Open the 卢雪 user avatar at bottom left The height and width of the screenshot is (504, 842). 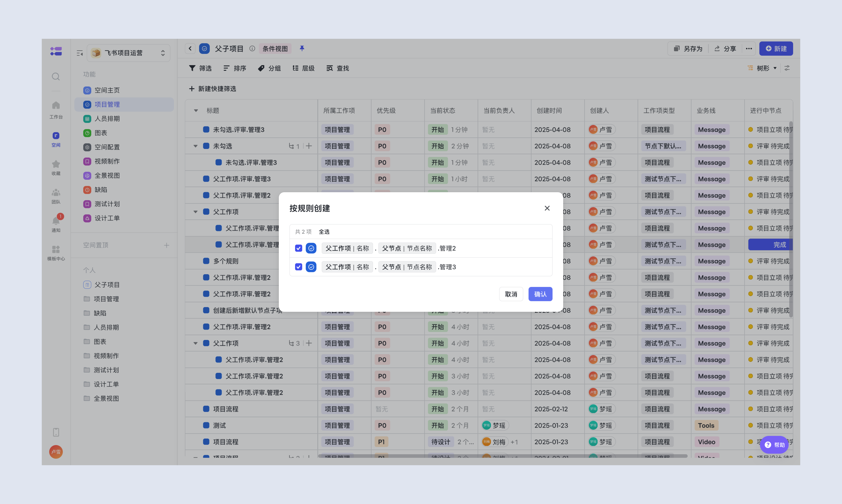56,452
